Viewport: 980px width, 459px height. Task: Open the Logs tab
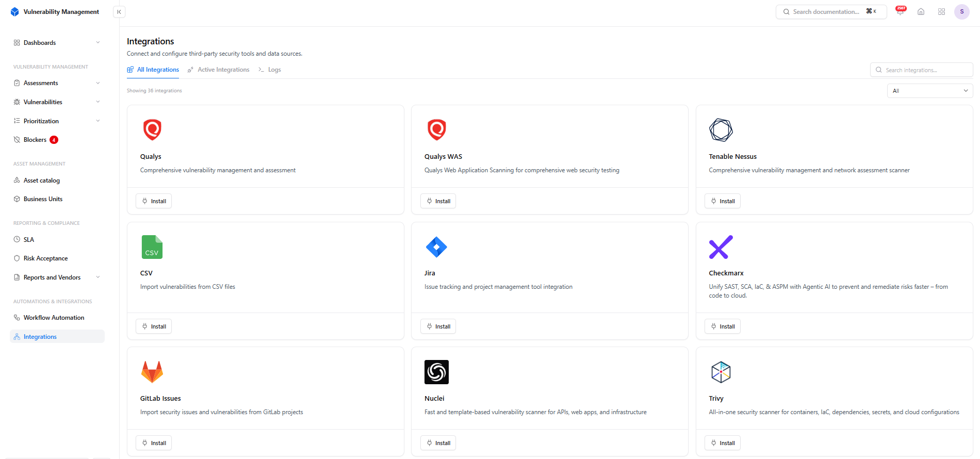point(269,70)
